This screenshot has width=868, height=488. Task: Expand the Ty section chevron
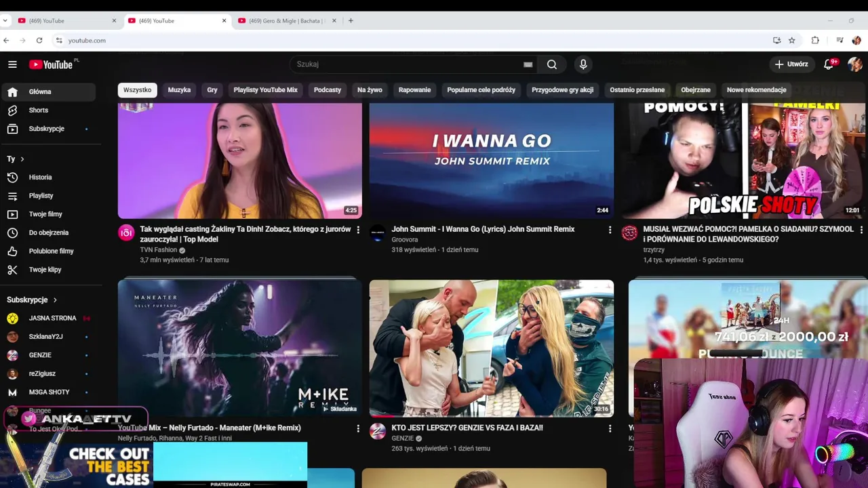point(22,159)
